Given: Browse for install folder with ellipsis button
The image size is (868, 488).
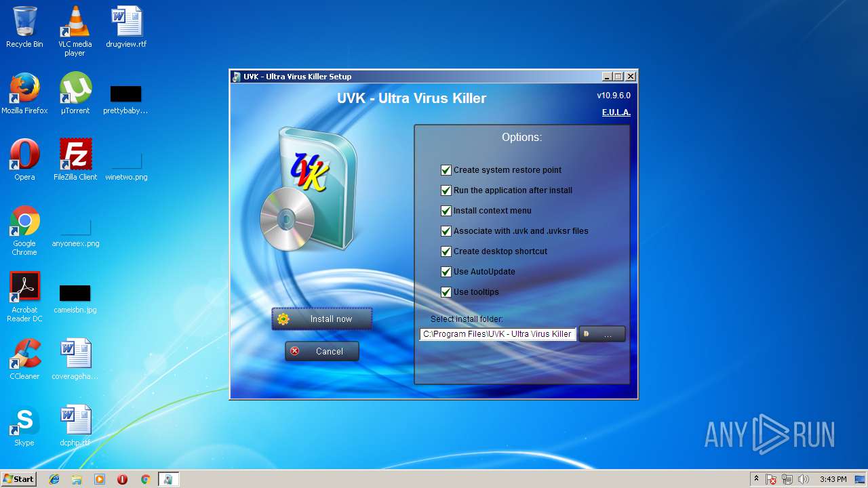Looking at the screenshot, I should click(x=602, y=334).
